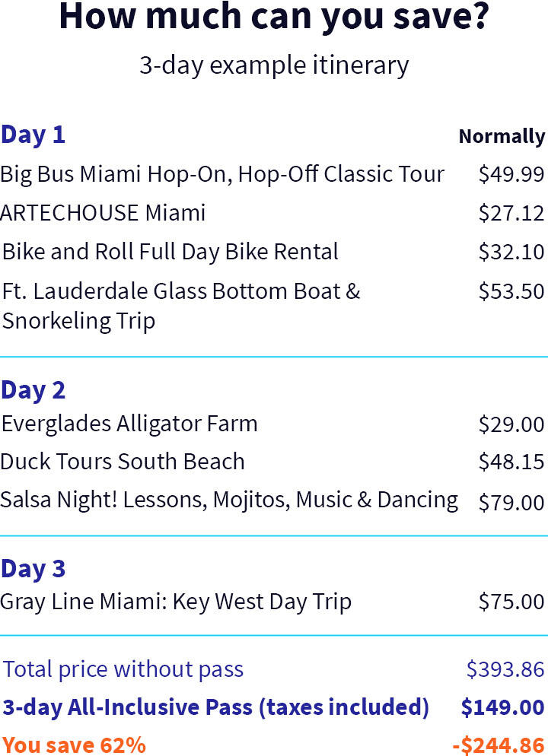Image resolution: width=548 pixels, height=756 pixels.
Task: Click the Day 3 heading
Action: pos(33,569)
